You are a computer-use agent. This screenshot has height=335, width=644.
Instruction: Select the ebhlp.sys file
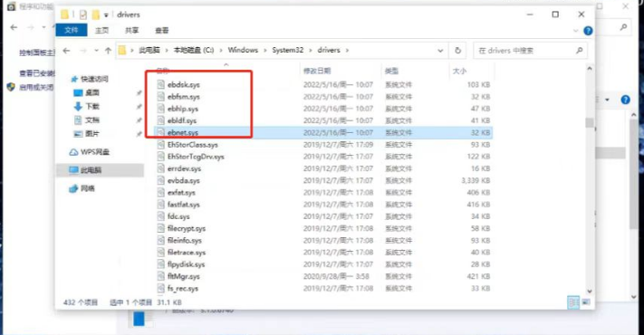click(x=183, y=109)
